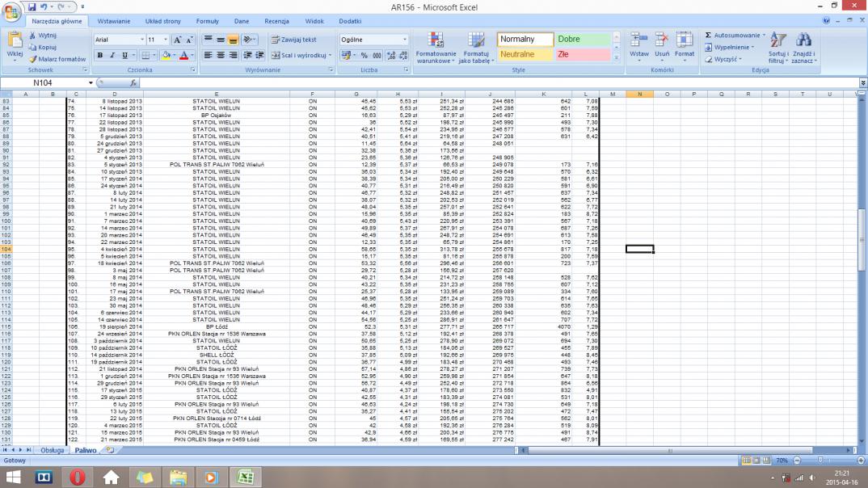
Task: Click the zoom slider in status bar
Action: coord(819,460)
